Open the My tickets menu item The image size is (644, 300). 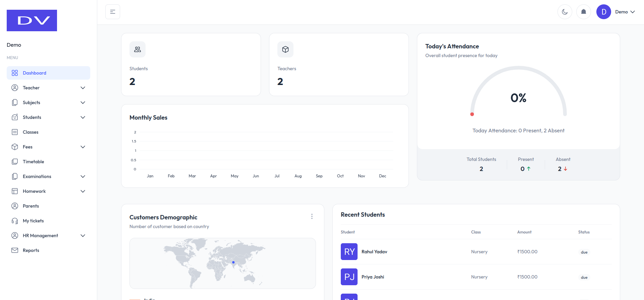click(x=48, y=221)
